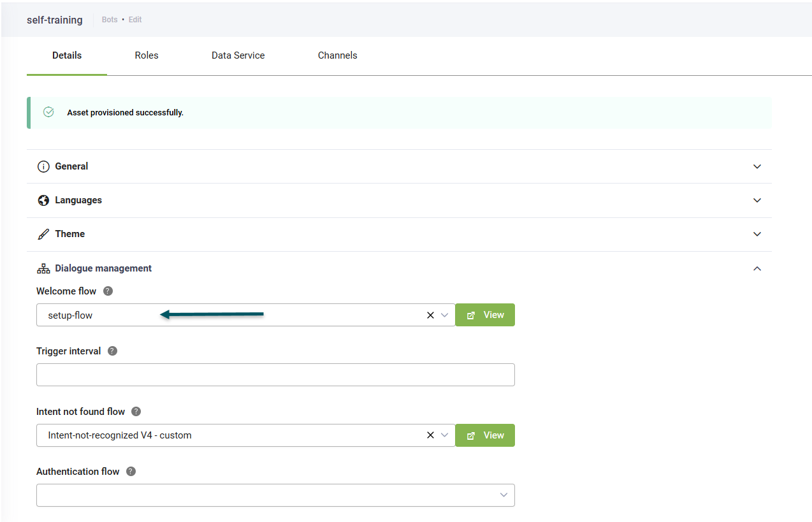Click the help icon next to Welcome flow
This screenshot has height=522, width=812.
pyautogui.click(x=108, y=291)
